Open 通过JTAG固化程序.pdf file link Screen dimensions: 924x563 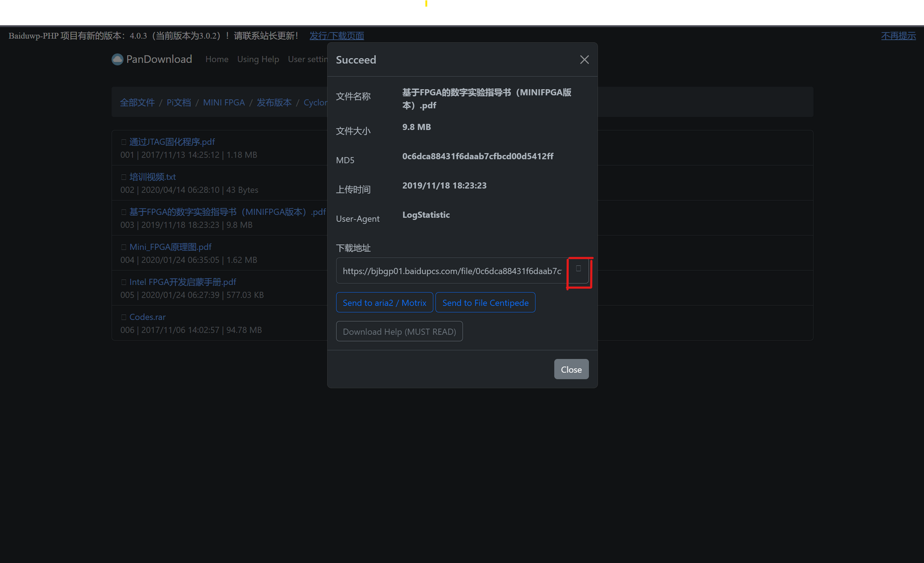[x=172, y=142]
